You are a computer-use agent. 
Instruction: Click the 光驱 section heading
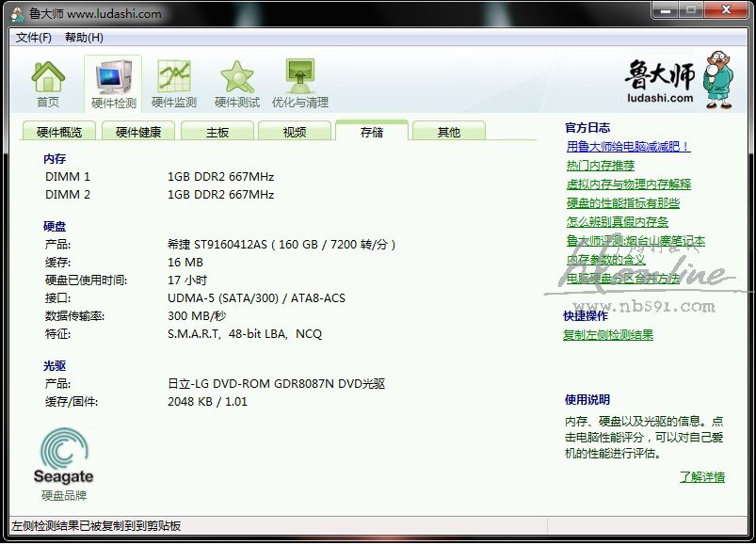[55, 366]
